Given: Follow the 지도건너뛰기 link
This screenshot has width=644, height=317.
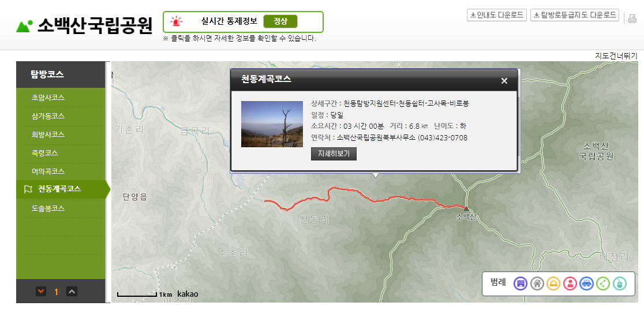Looking at the screenshot, I should coord(616,56).
